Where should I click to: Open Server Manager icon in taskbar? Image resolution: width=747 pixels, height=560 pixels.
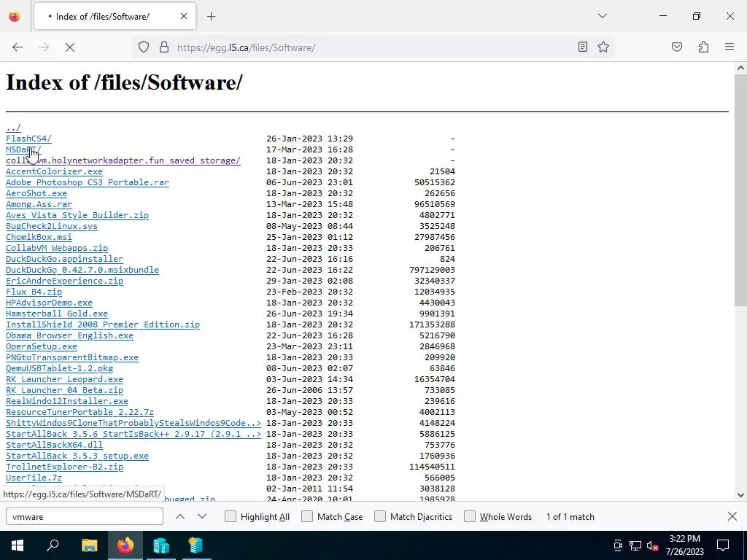pos(161,545)
